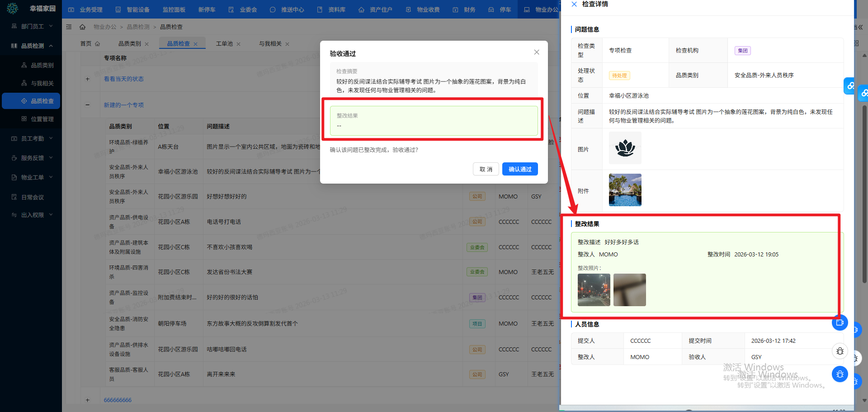
Task: Expand the 看看当天的状态 row with plus
Action: [x=88, y=79]
